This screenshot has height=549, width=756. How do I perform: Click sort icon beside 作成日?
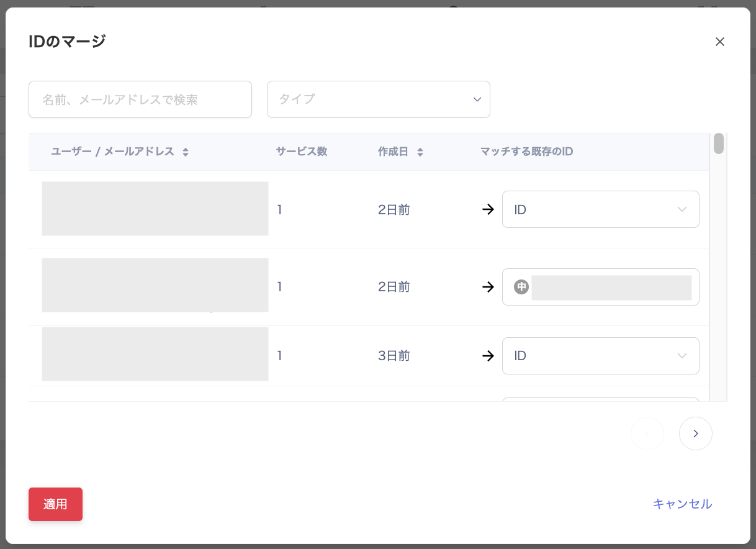420,152
